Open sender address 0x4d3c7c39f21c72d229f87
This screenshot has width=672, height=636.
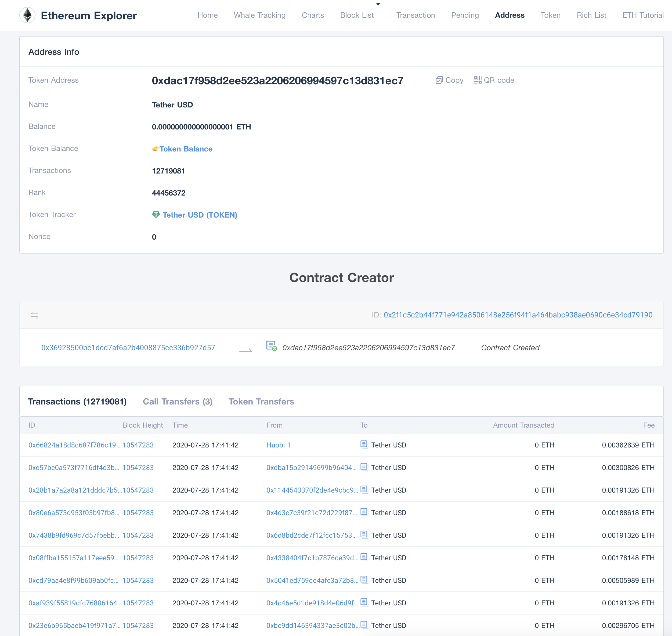point(312,513)
